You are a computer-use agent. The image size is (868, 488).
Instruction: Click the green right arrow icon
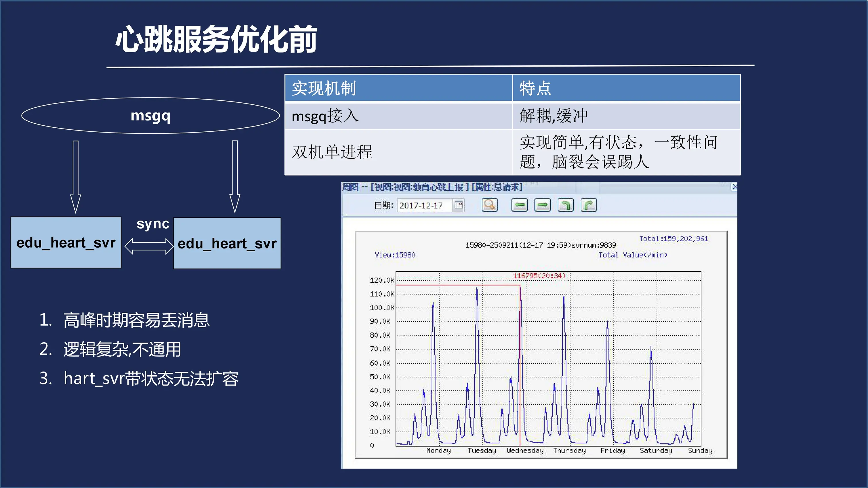pos(542,205)
